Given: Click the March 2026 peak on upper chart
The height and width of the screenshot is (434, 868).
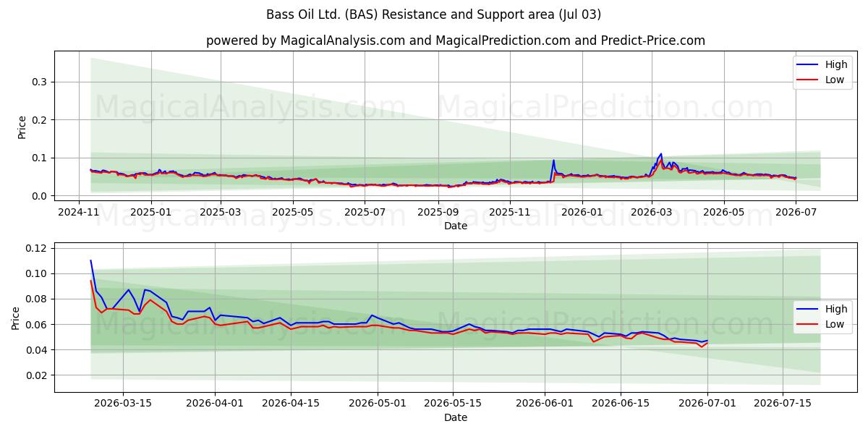Looking at the screenshot, I should pyautogui.click(x=660, y=154).
